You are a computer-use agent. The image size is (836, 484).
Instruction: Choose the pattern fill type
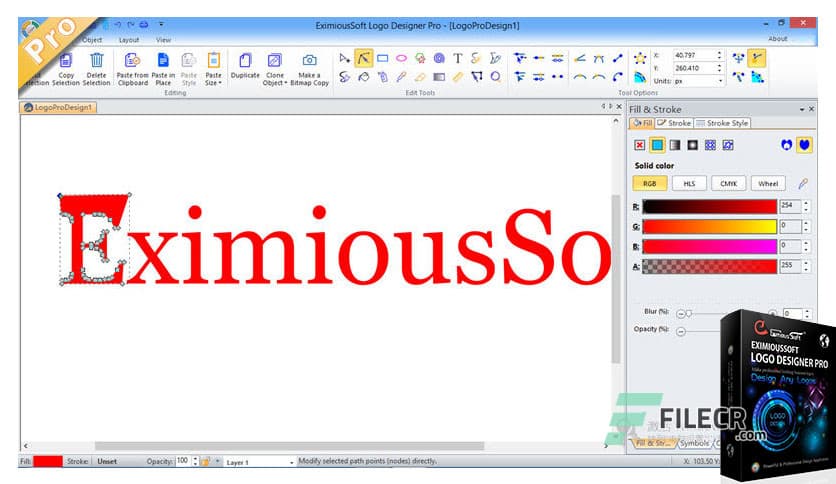point(710,145)
